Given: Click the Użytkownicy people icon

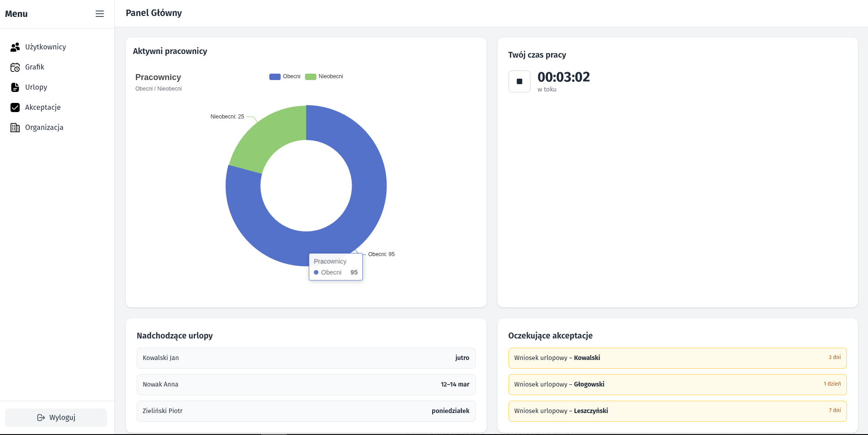Looking at the screenshot, I should tap(15, 47).
